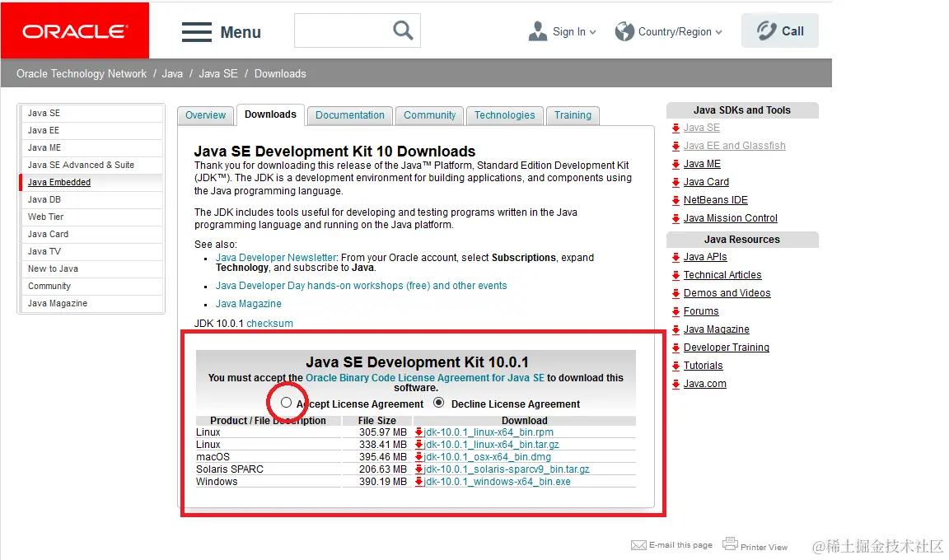Download jdk-10.0.1_solaris-sparcv9_bin.tar.gz link

(x=507, y=469)
